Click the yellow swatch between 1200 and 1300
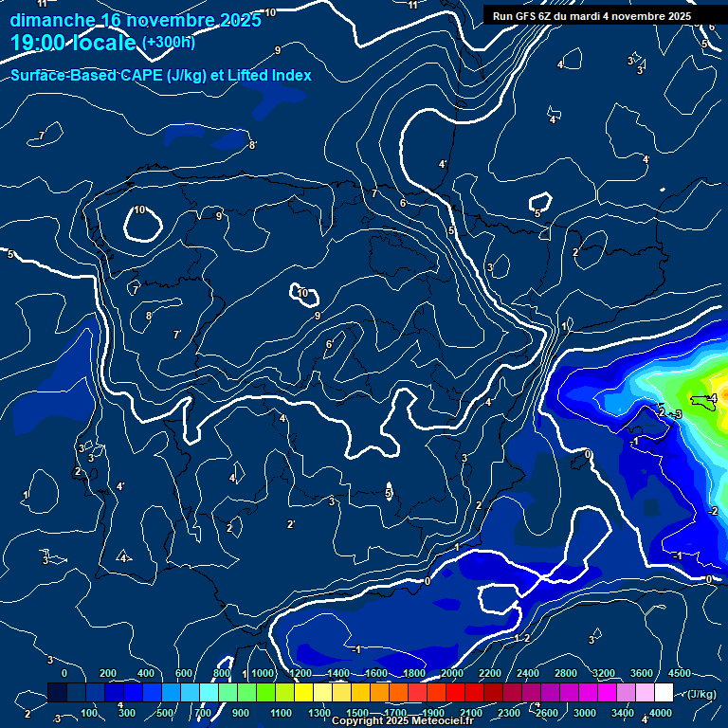728x728 pixels. coord(303,692)
